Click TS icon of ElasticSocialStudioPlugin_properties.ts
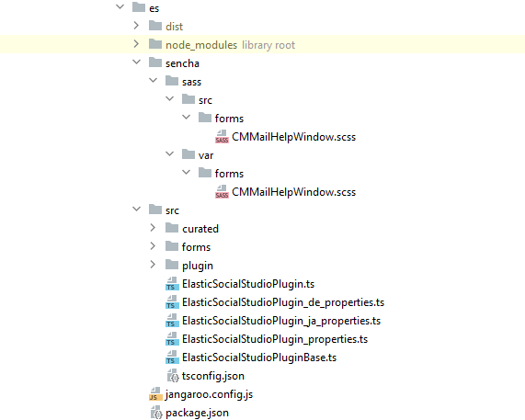The height and width of the screenshot is (420, 525). tap(172, 339)
